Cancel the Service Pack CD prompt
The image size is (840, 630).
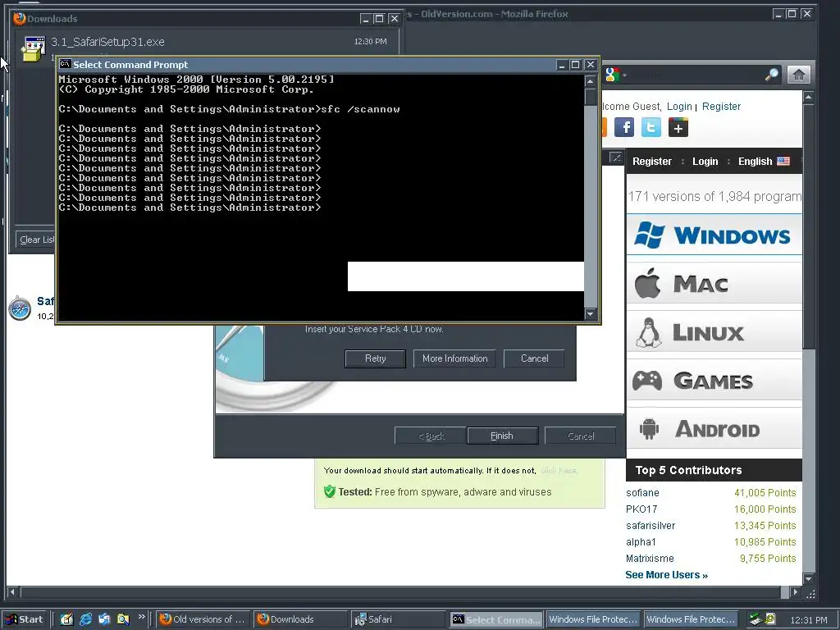(x=534, y=358)
